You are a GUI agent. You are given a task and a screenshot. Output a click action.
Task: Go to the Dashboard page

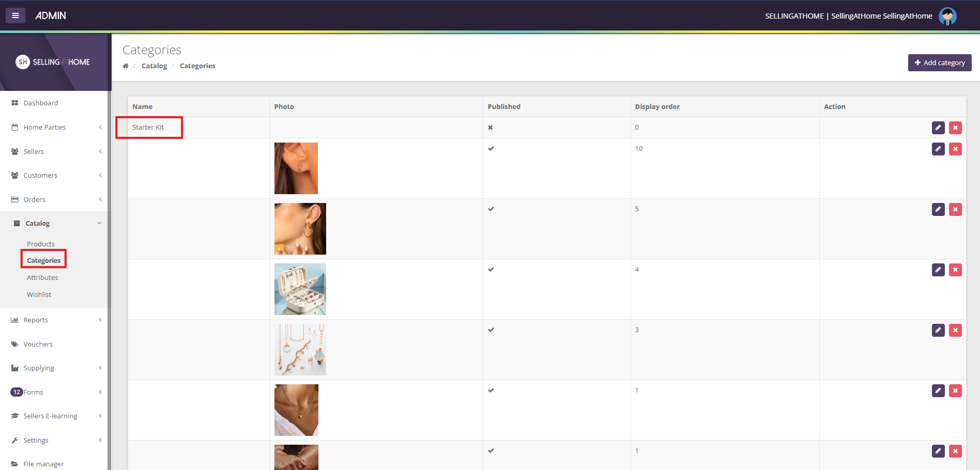coord(40,103)
